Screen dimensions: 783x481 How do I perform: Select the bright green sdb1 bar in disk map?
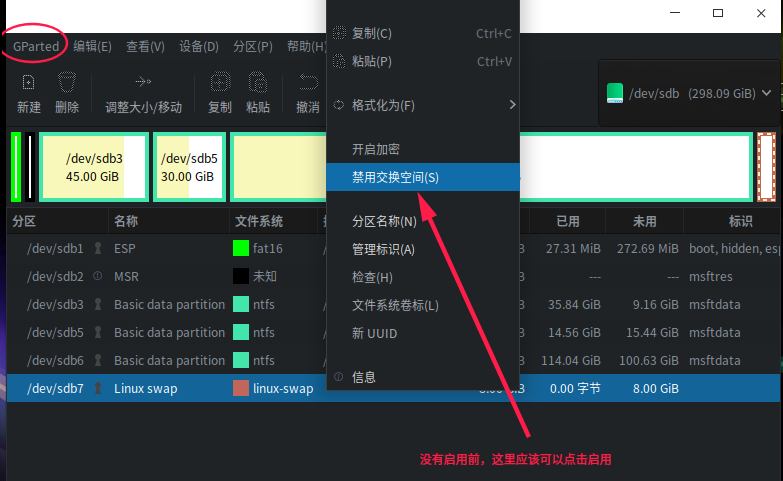16,167
